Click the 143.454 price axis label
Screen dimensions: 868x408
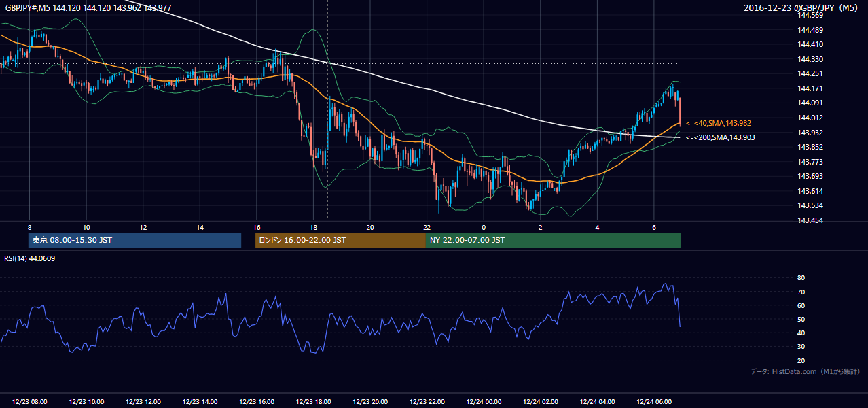pyautogui.click(x=810, y=220)
